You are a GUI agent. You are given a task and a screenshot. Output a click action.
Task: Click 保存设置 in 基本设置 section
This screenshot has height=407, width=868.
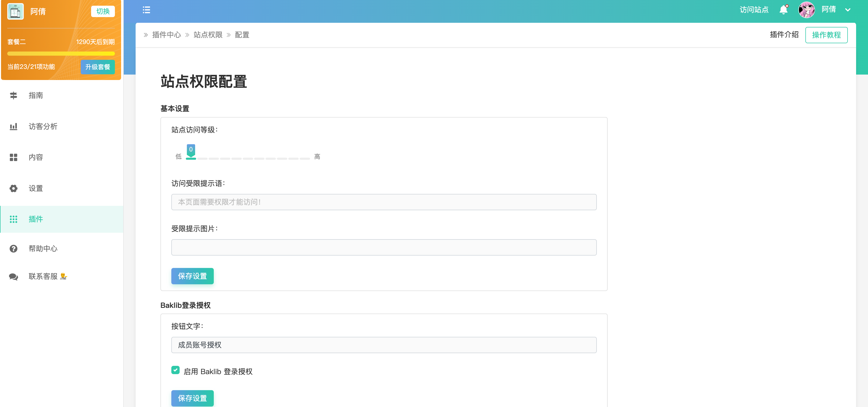click(x=192, y=276)
